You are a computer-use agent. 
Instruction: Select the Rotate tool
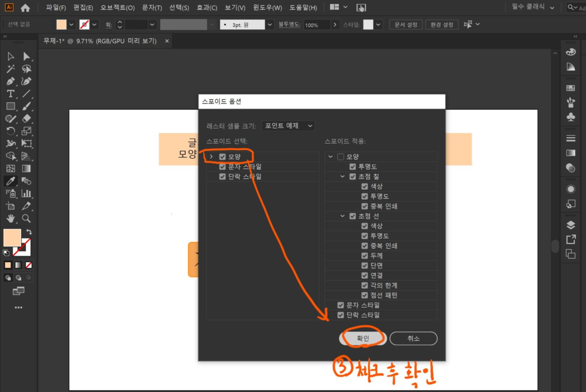(x=11, y=131)
